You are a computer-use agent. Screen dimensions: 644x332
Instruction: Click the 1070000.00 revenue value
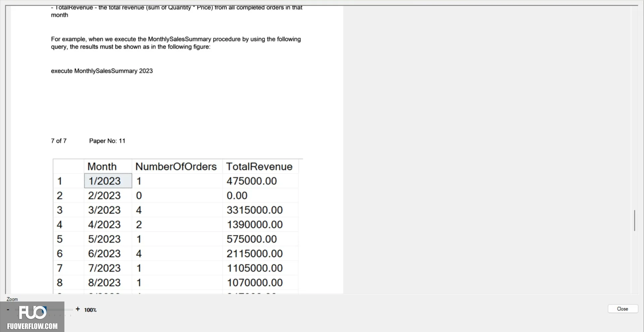(x=255, y=283)
